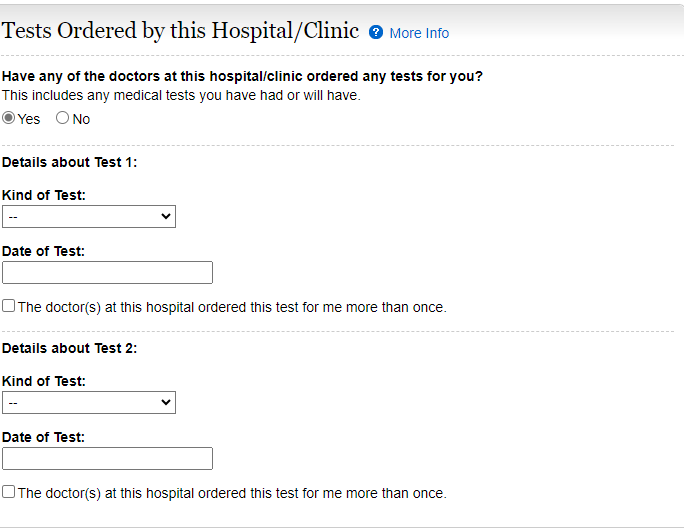This screenshot has width=684, height=528.
Task: Click the blue question mark help icon
Action: (x=376, y=32)
